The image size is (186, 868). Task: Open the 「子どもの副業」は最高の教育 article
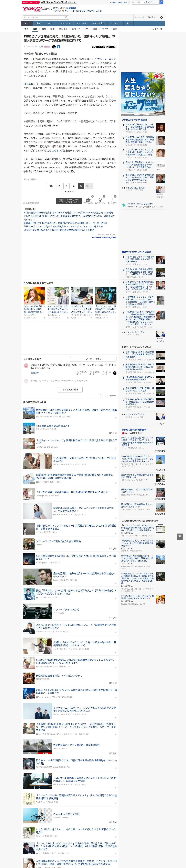tap(72, 492)
